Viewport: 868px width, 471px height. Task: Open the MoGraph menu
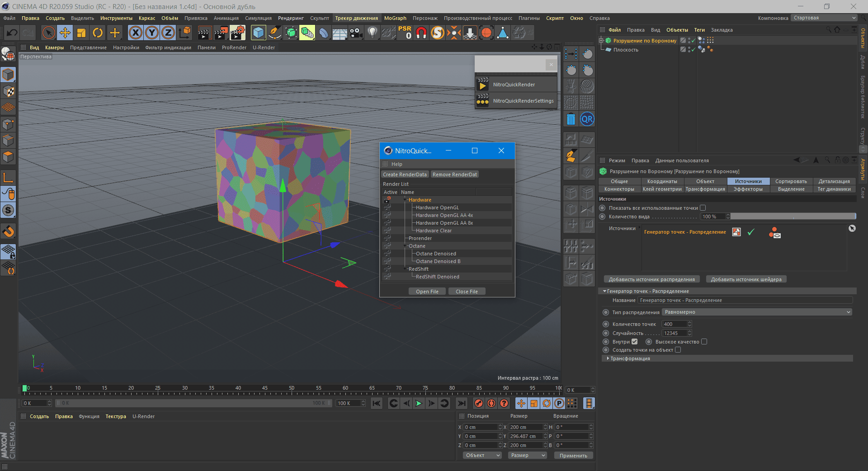(x=395, y=18)
